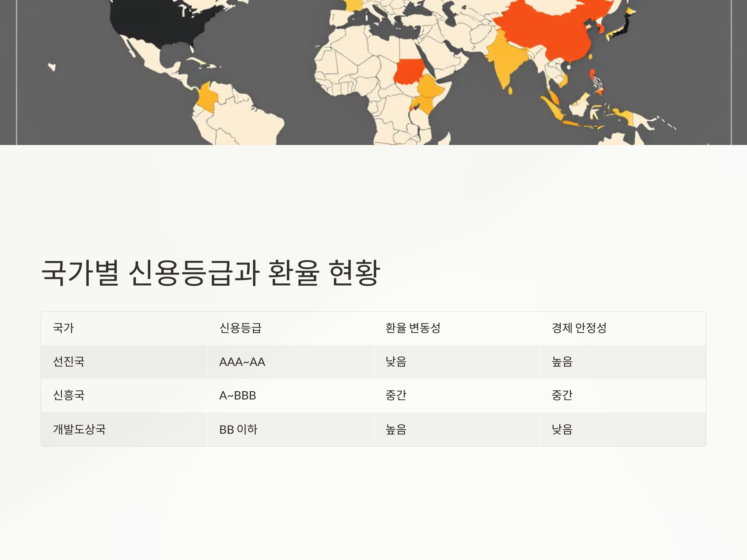The height and width of the screenshot is (560, 747).
Task: Click the heading 국가별 신용등급과 환율 현황
Action: (x=211, y=273)
